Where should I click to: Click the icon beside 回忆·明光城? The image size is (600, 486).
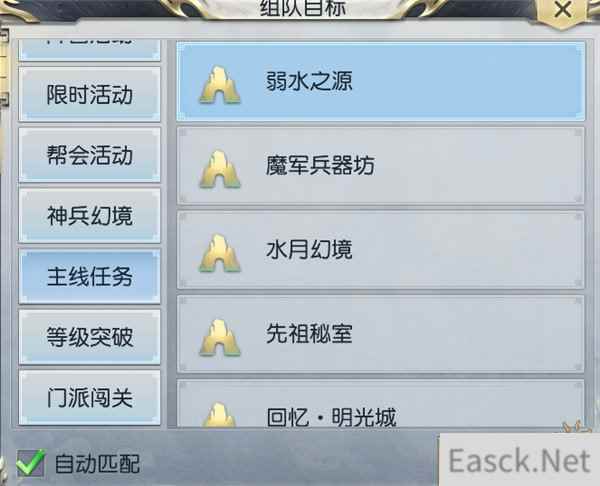[219, 414]
